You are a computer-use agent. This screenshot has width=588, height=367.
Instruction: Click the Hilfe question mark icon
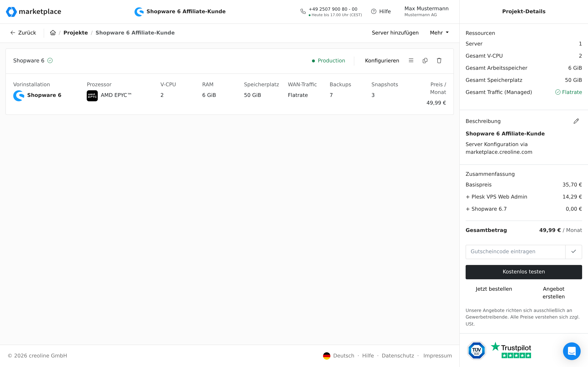click(374, 11)
